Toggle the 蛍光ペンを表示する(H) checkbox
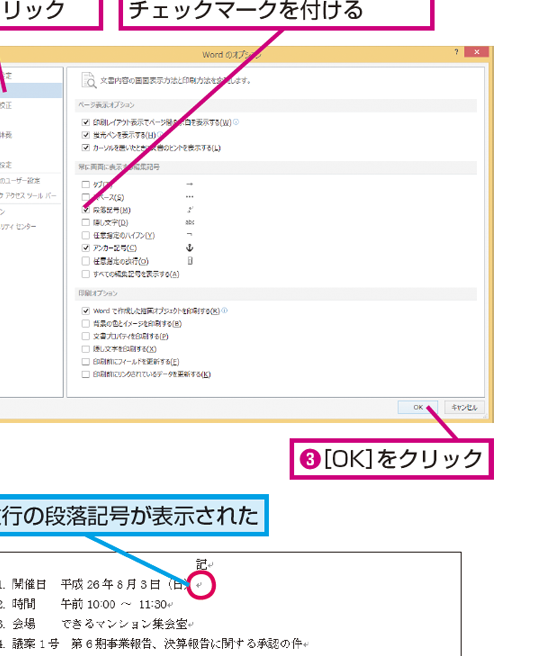 [86, 135]
